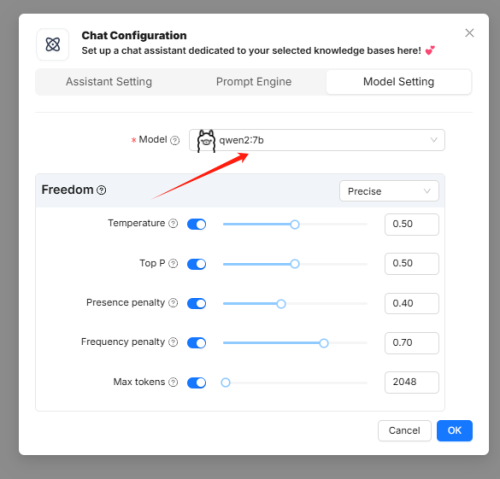500x479 pixels.
Task: Click the Freedom help question icon
Action: [101, 190]
